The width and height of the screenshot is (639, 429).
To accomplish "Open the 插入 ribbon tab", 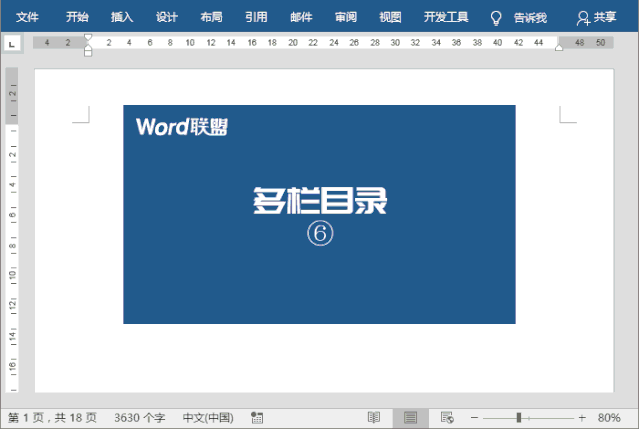I will (x=122, y=17).
